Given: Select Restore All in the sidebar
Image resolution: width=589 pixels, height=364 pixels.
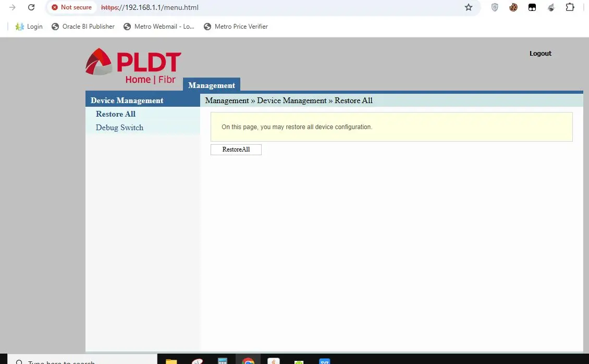Looking at the screenshot, I should pyautogui.click(x=116, y=114).
